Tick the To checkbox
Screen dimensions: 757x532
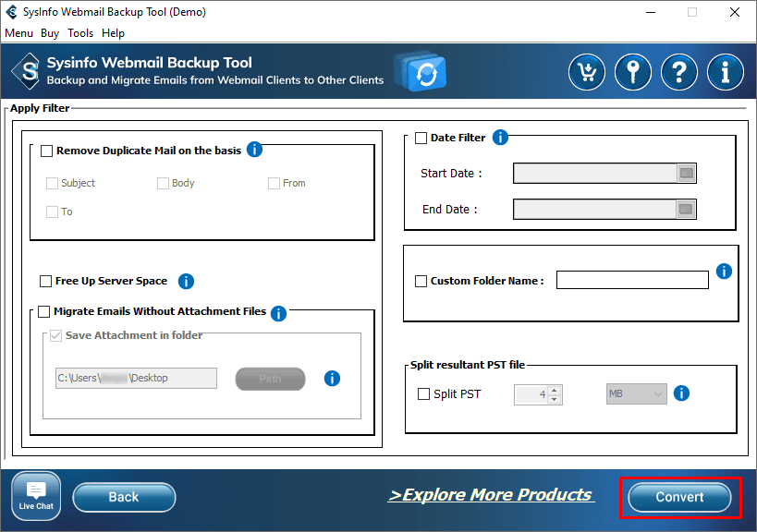(52, 212)
